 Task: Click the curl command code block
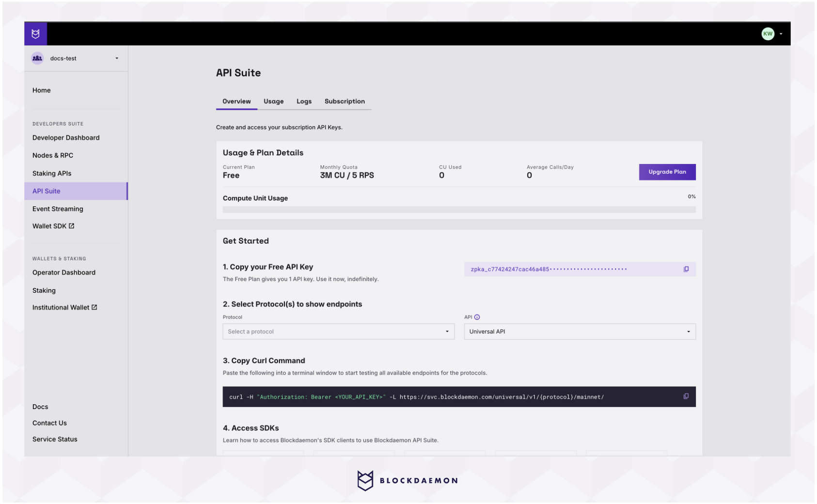459,396
